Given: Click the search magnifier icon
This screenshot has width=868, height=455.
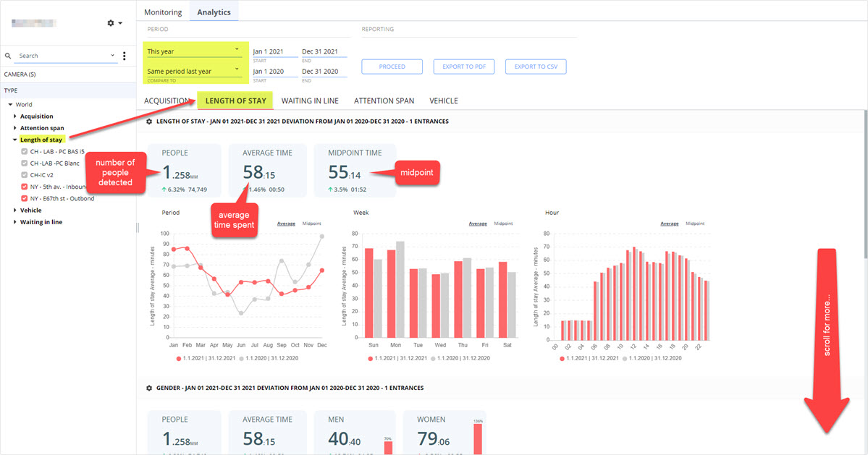Looking at the screenshot, I should [x=8, y=56].
